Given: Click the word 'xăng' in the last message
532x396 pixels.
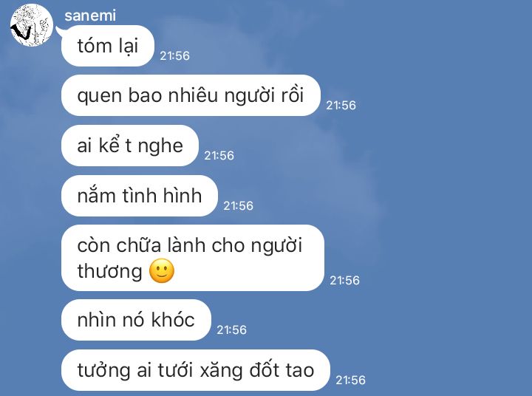Looking at the screenshot, I should [221, 370].
